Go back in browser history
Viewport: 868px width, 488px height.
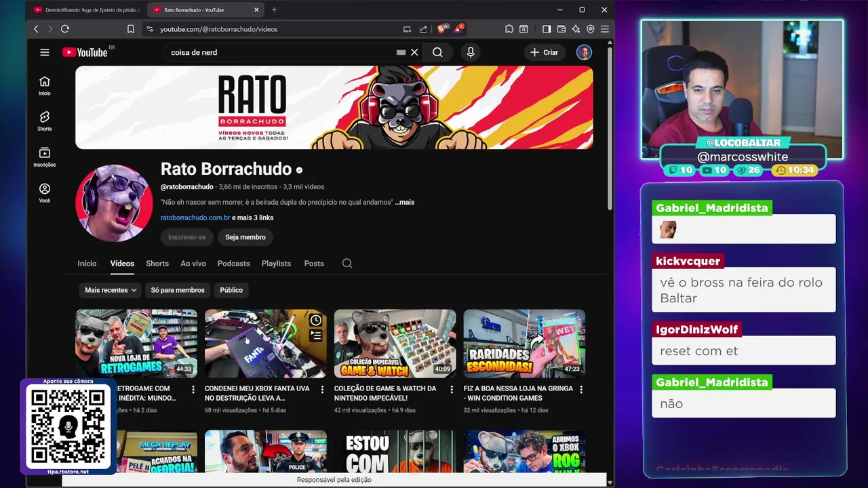[36, 29]
